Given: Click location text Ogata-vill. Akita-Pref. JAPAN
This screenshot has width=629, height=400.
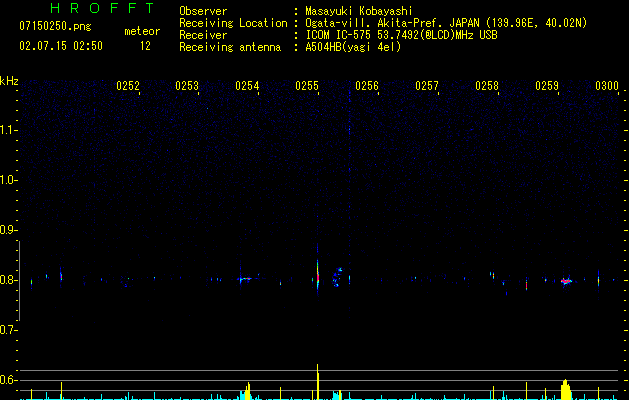Looking at the screenshot, I should coord(392,23).
